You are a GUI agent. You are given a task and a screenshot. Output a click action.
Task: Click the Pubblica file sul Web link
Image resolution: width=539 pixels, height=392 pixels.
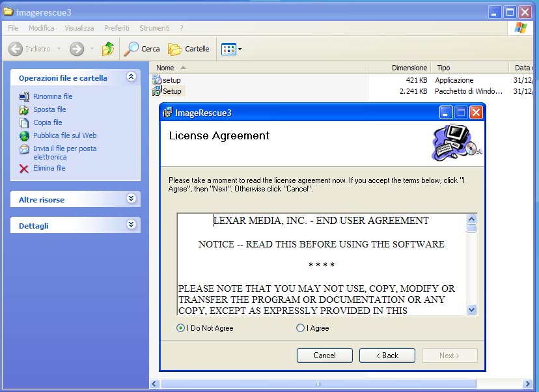pos(65,136)
